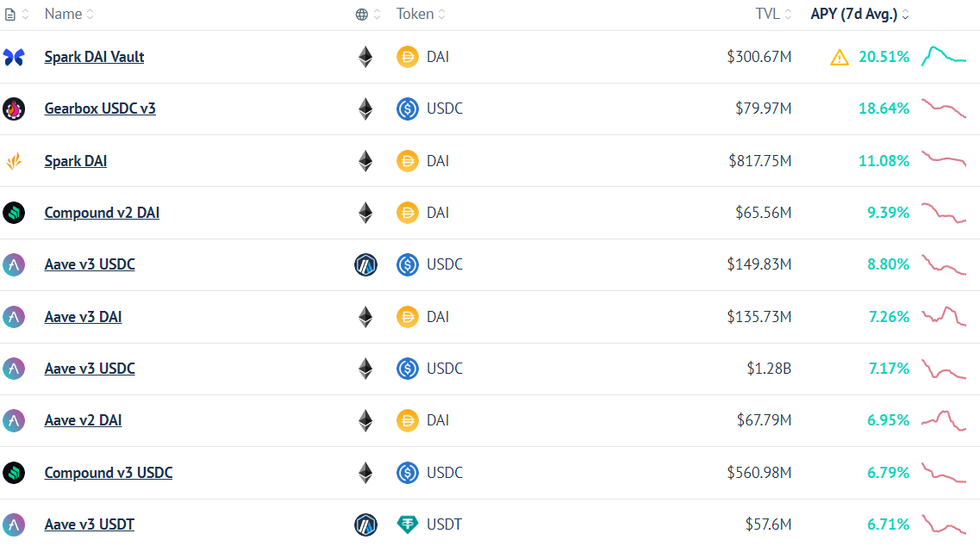Click the USDC token icon in the Compound v3 USDC row
Viewport: 980px width, 546px height.
pyautogui.click(x=408, y=473)
